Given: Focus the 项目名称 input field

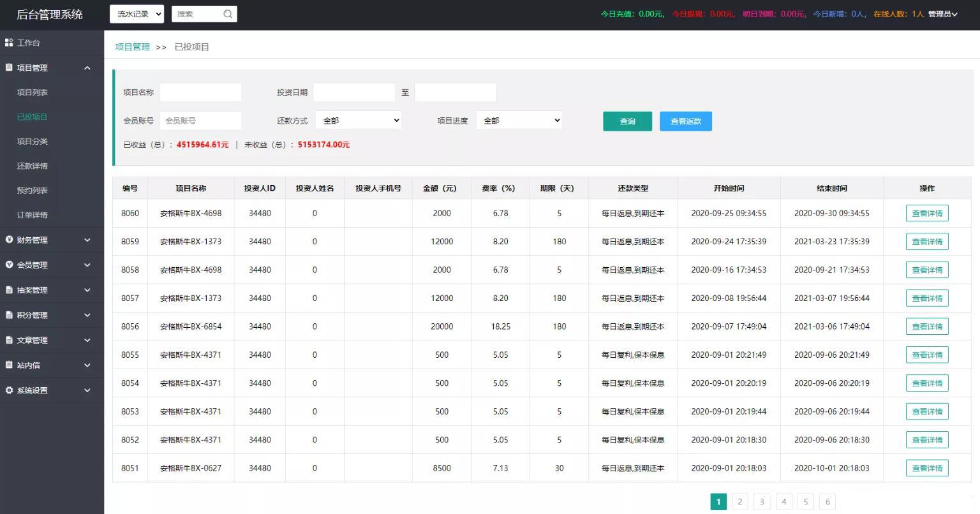Looking at the screenshot, I should [x=200, y=92].
